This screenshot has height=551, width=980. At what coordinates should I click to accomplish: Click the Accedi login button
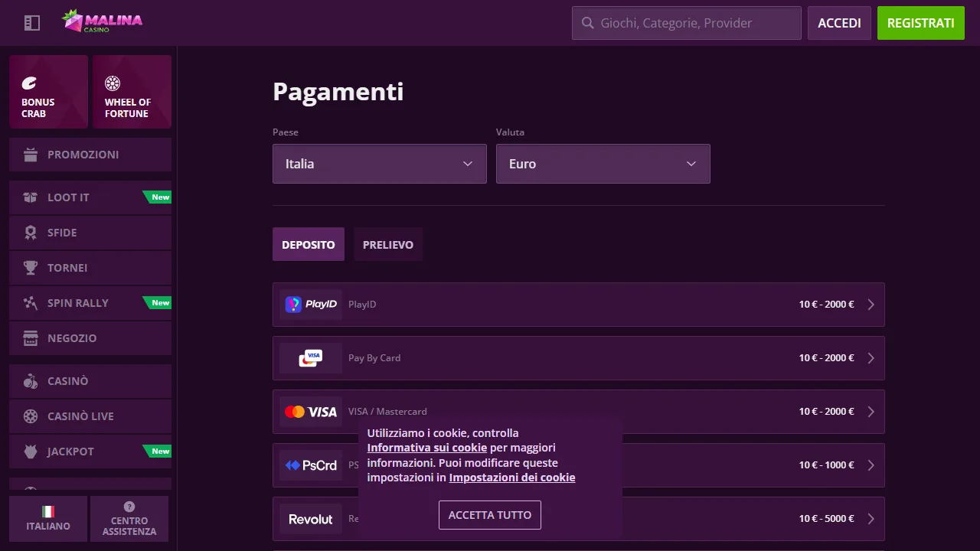[839, 23]
